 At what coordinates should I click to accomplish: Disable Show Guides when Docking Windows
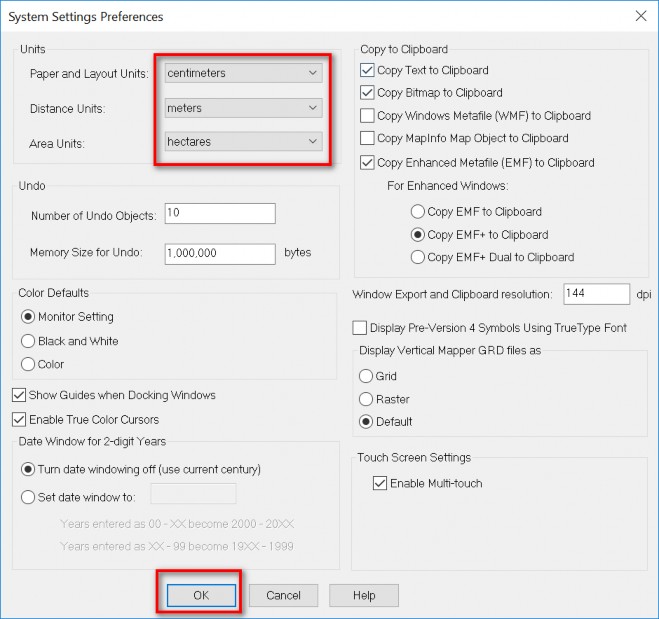click(x=19, y=395)
